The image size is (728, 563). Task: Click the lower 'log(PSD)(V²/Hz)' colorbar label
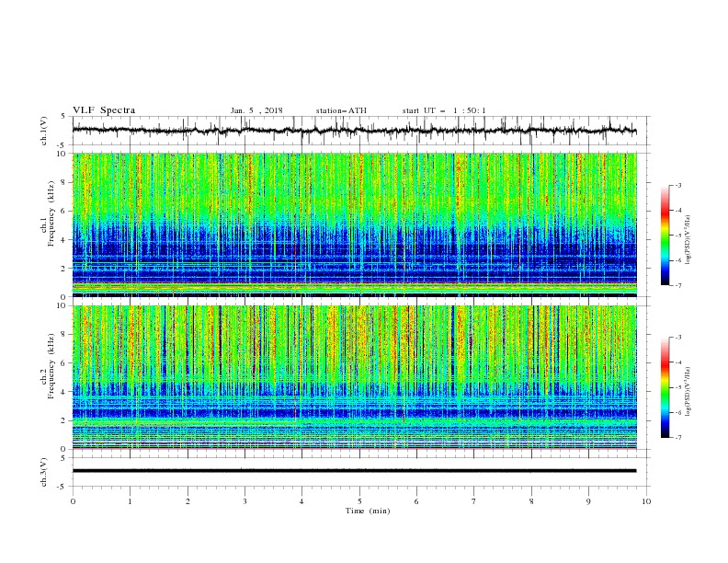pos(688,391)
